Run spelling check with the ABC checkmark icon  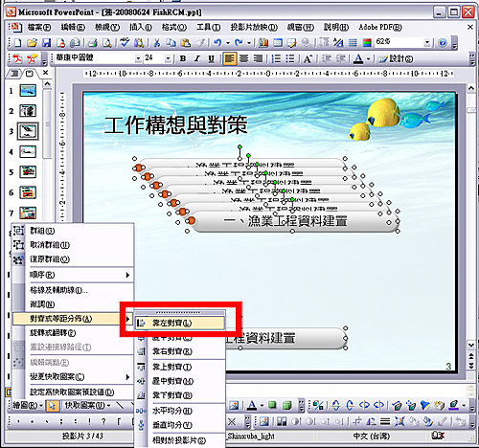coord(125,42)
